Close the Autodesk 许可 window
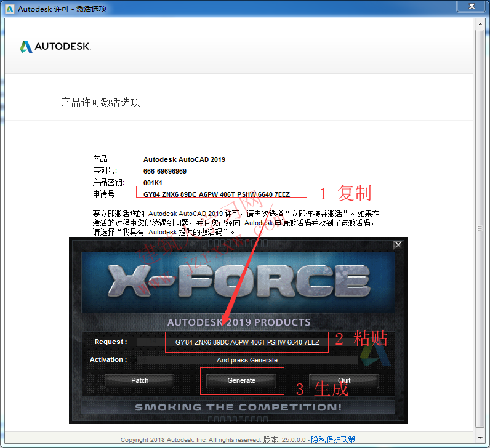Screen dimensions: 490x448 click(472, 6)
